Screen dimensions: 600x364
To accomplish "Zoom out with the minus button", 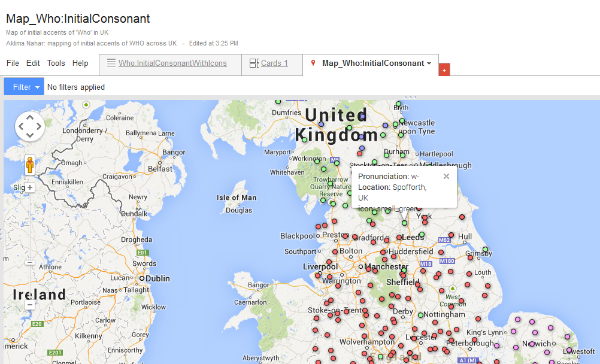I will pos(30,305).
